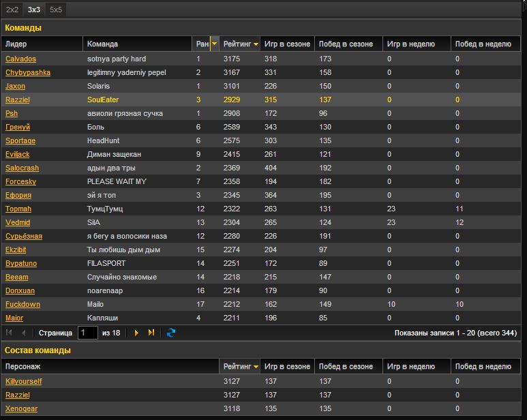Screen dimensions: 527x420
Task: Click teams table Побед в сезоне header
Action: [348, 44]
